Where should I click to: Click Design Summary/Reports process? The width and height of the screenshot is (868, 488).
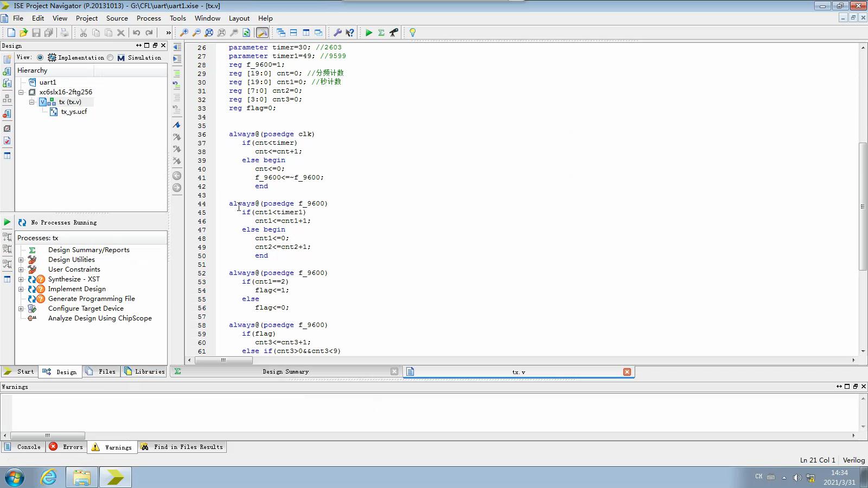point(89,250)
